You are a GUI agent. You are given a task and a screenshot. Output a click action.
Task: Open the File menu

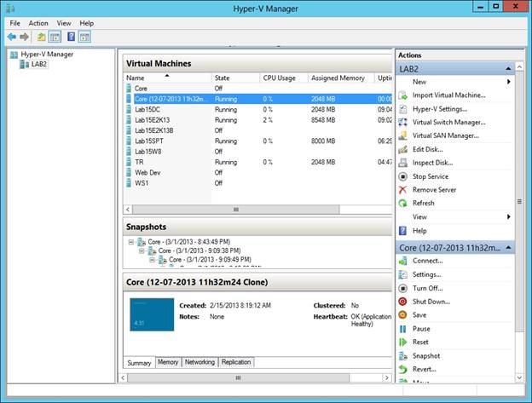[x=15, y=23]
